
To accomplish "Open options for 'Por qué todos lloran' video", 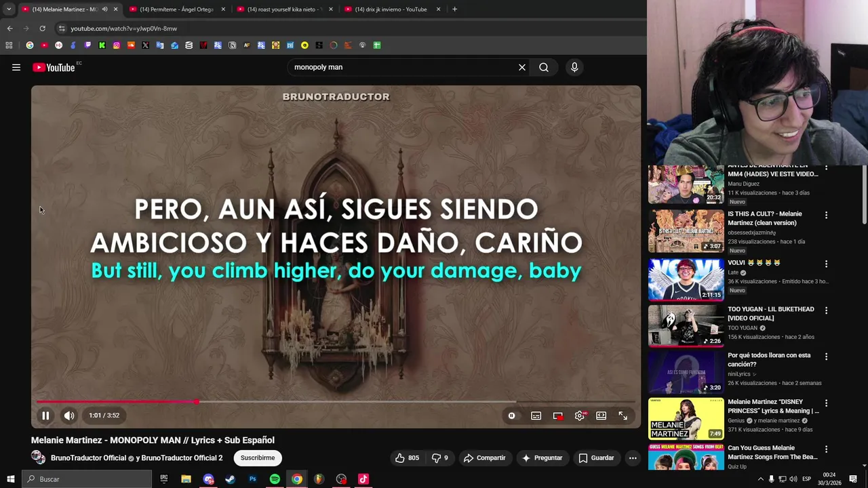I will (826, 357).
